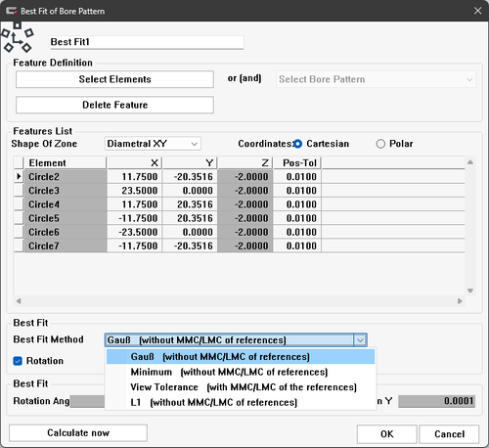Confirm with the OK button
Image resolution: width=489 pixels, height=448 pixels.
(x=387, y=434)
